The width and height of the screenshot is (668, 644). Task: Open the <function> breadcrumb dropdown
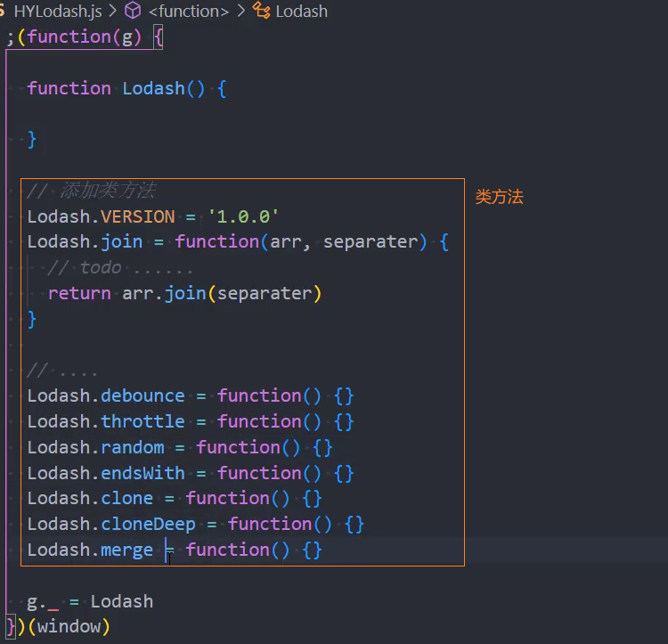coord(188,12)
